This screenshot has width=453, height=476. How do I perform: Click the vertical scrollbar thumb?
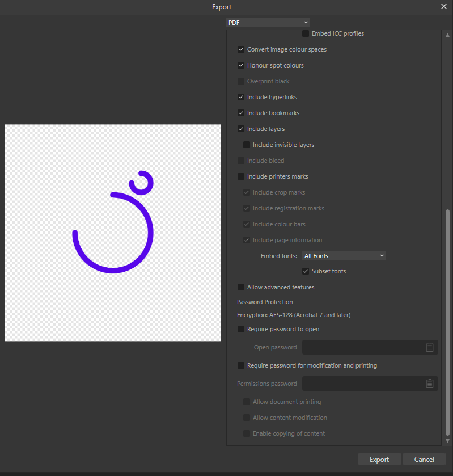[x=447, y=322]
